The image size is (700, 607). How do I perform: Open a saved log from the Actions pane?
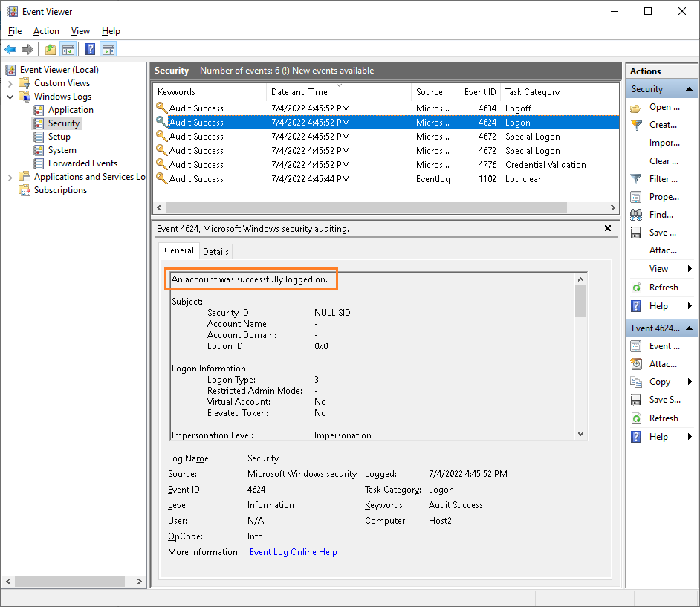[x=658, y=106]
